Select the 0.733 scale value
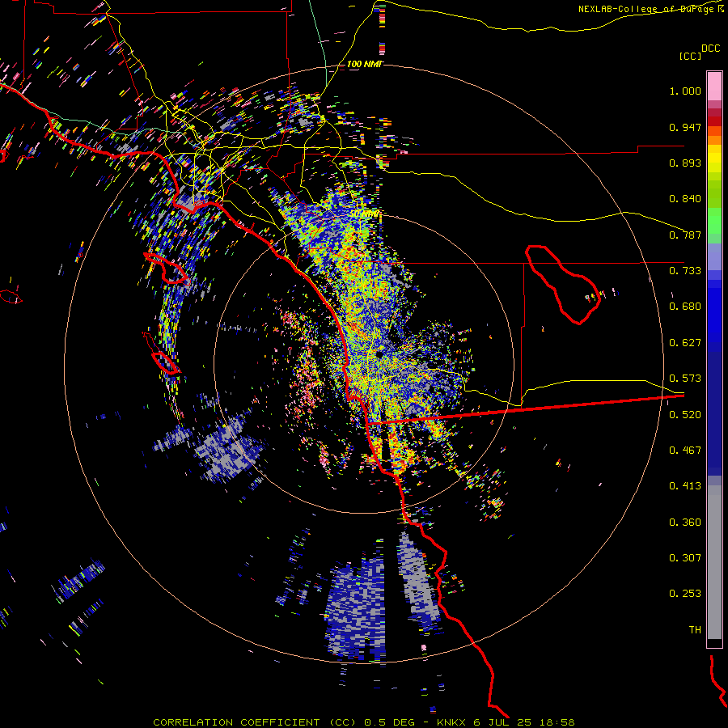The width and height of the screenshot is (728, 728). pyautogui.click(x=685, y=271)
